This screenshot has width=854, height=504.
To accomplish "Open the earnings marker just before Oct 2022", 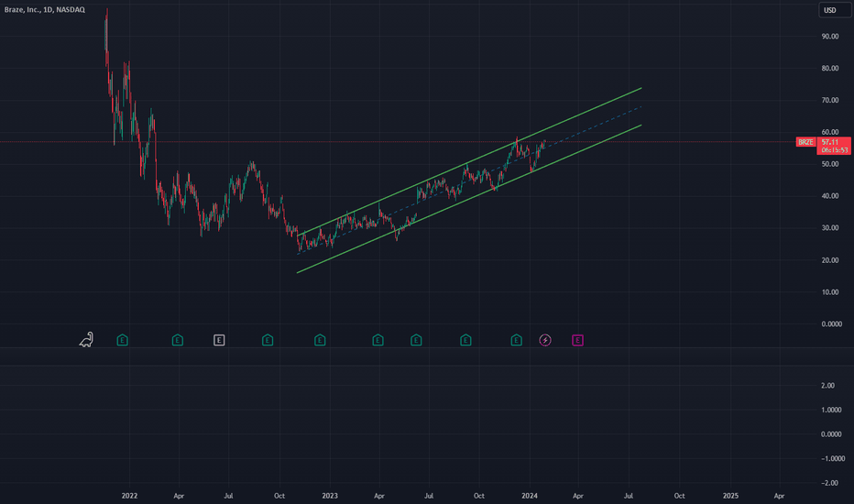I will tap(268, 340).
